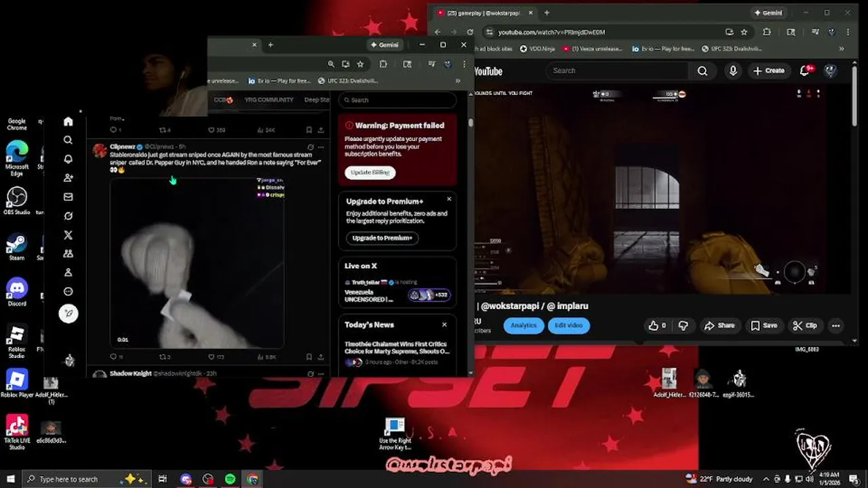Click the YouTube search field

617,70
